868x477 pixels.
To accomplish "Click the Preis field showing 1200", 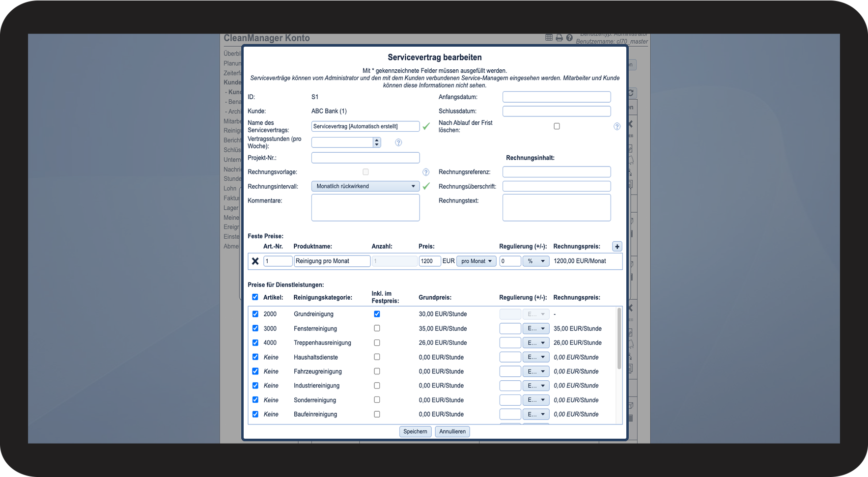I will point(430,261).
